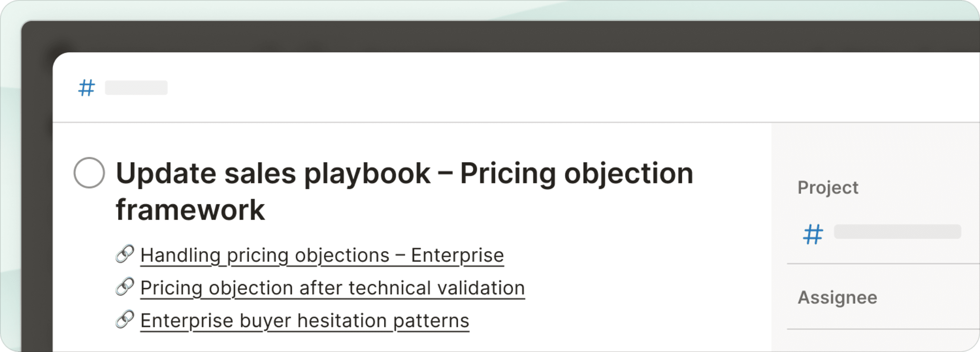Click the blue hash icon under Project

(x=813, y=234)
